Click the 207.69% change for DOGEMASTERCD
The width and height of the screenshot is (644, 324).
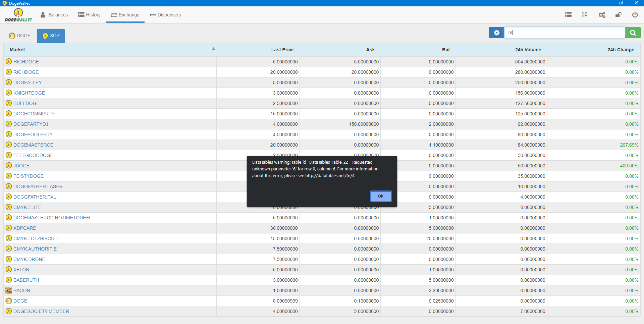click(629, 145)
